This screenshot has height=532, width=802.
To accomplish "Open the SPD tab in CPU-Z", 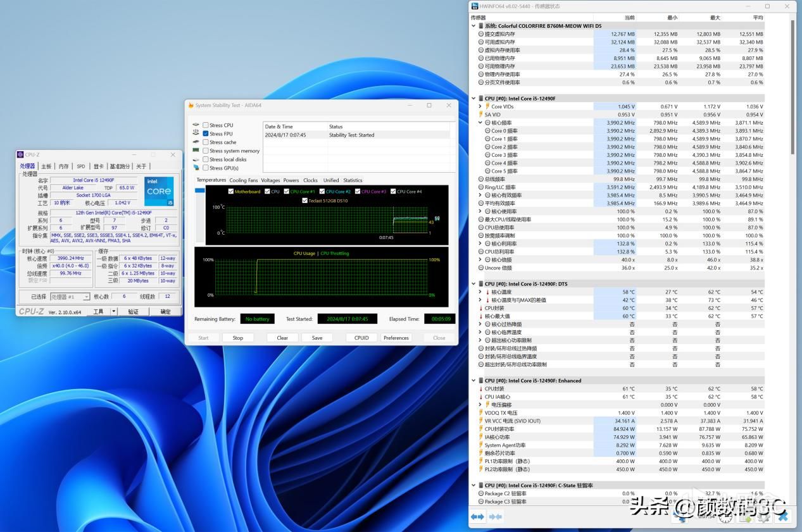I will 81,166.
